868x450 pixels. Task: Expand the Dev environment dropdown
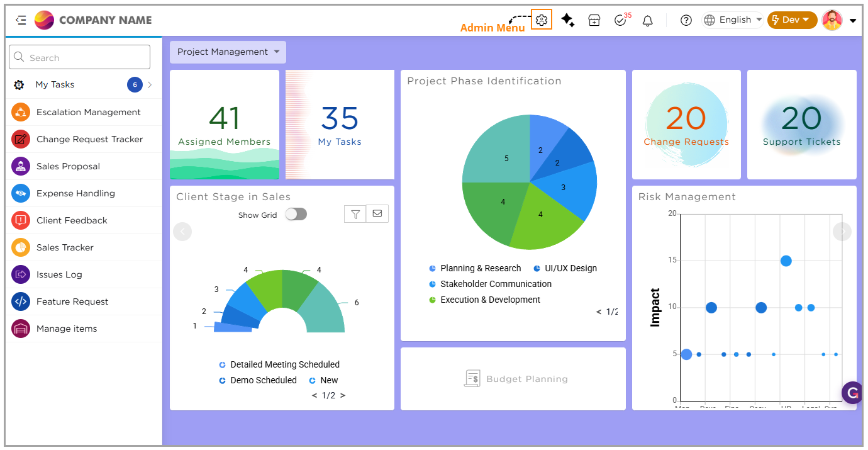tap(791, 20)
